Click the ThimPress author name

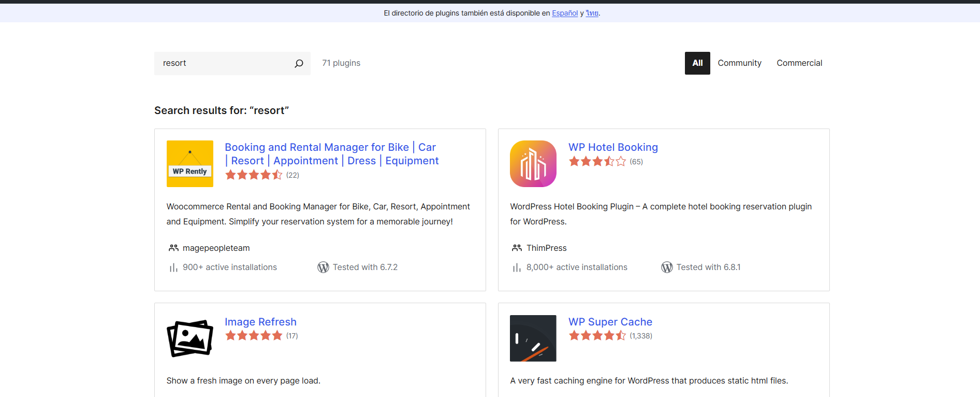pos(547,248)
